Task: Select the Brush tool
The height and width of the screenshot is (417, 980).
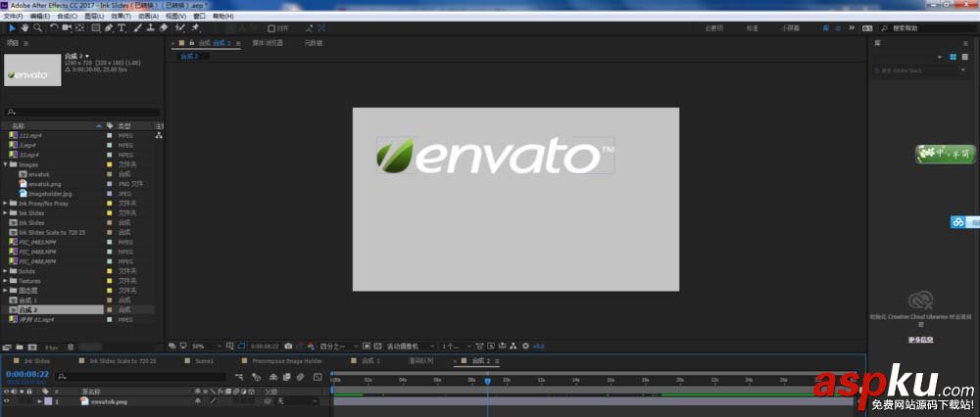Action: coord(137,28)
